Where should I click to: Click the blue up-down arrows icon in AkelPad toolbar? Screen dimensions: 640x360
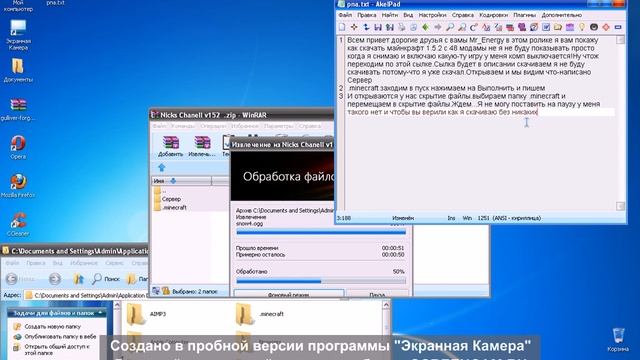pos(366,27)
